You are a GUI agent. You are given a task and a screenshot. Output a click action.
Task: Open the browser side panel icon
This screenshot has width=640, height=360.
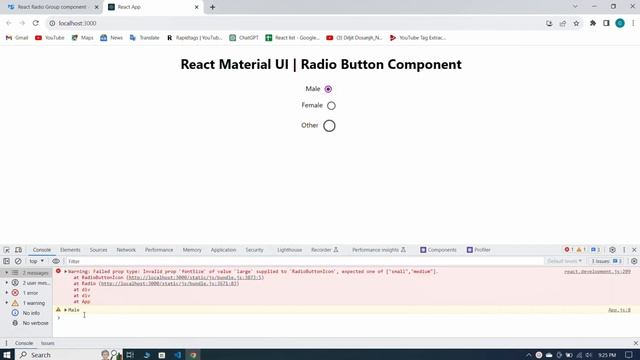606,23
